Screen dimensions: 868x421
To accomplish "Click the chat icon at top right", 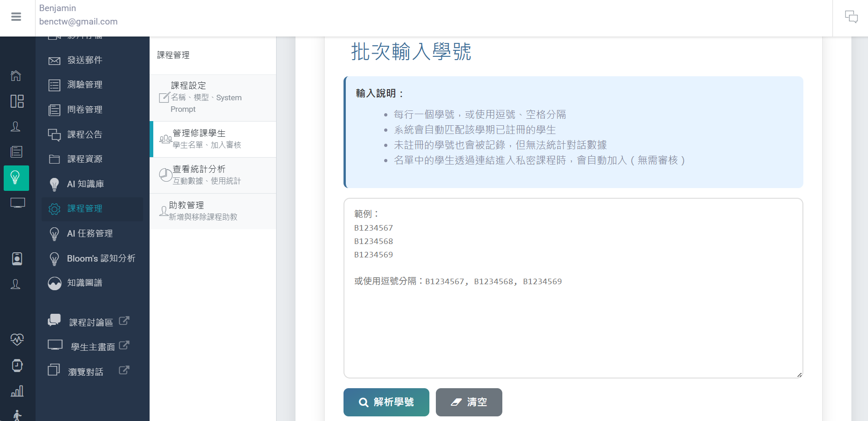I will pyautogui.click(x=851, y=16).
